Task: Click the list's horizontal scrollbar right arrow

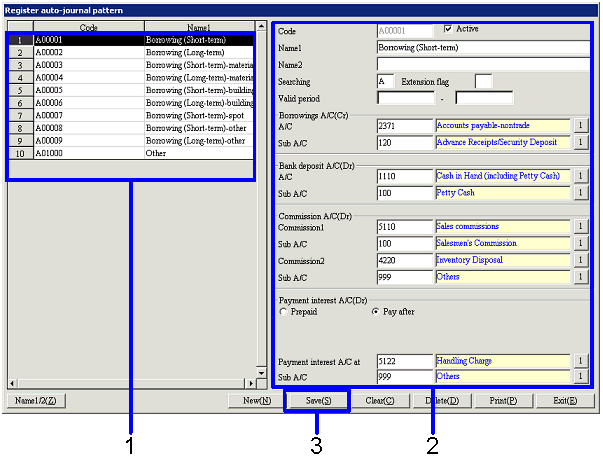Action: point(261,384)
